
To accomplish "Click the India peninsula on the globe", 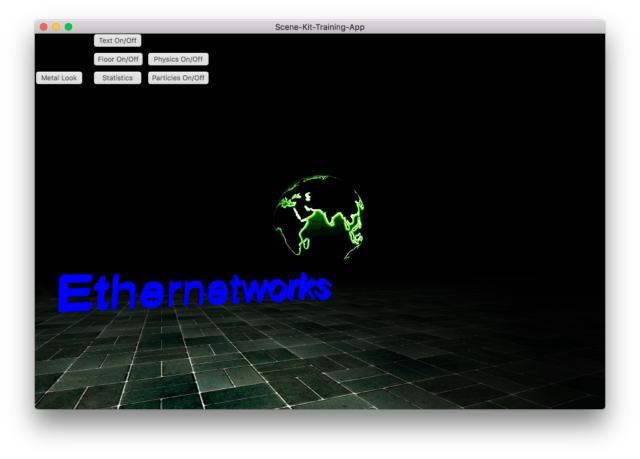I will coord(331,219).
